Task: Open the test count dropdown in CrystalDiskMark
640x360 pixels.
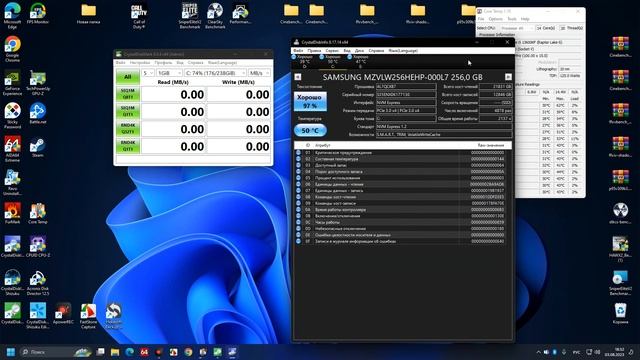Action: pos(148,73)
